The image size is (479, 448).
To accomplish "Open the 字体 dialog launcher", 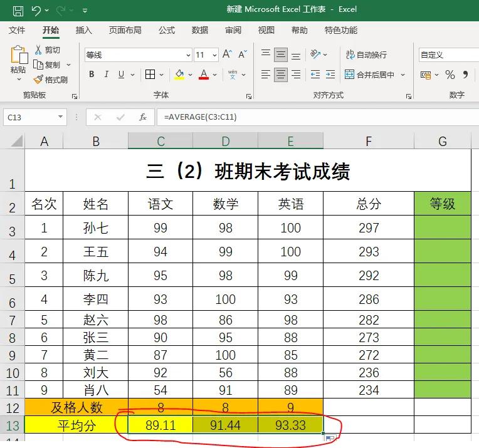I will pyautogui.click(x=249, y=96).
